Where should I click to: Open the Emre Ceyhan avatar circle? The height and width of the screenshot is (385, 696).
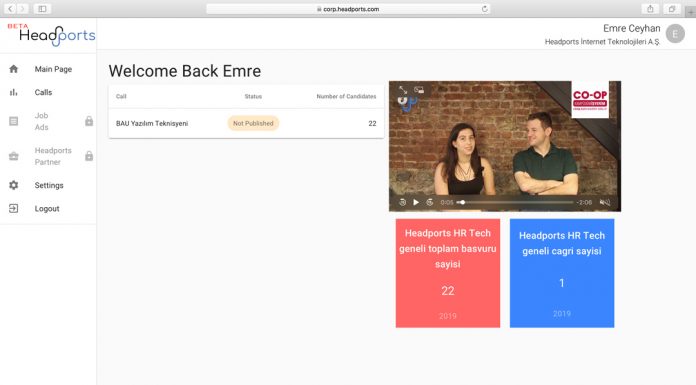coord(675,34)
